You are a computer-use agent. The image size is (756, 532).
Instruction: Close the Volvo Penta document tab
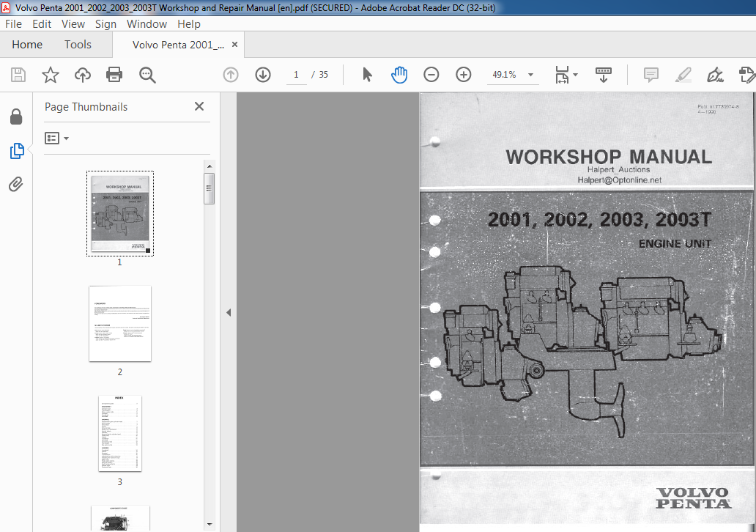pyautogui.click(x=235, y=45)
